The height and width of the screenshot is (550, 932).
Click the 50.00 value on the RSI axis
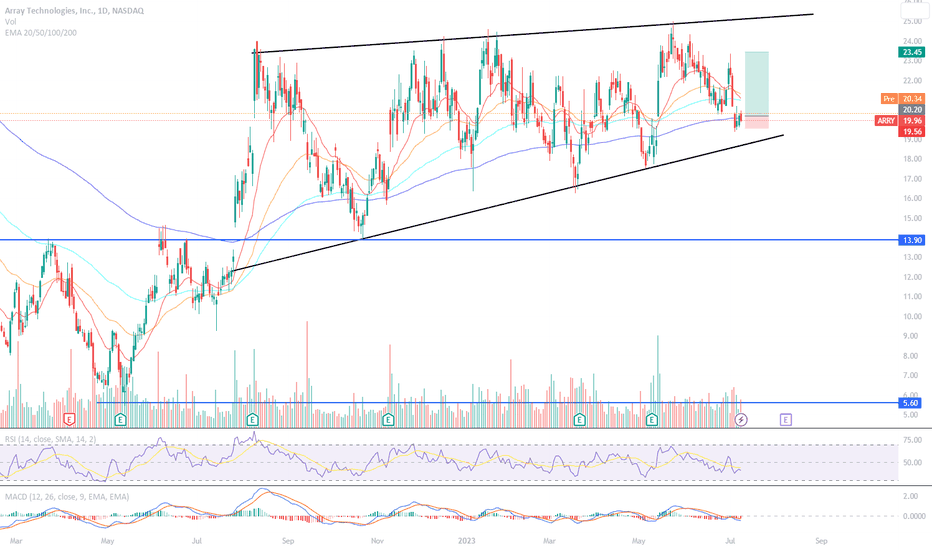(912, 463)
